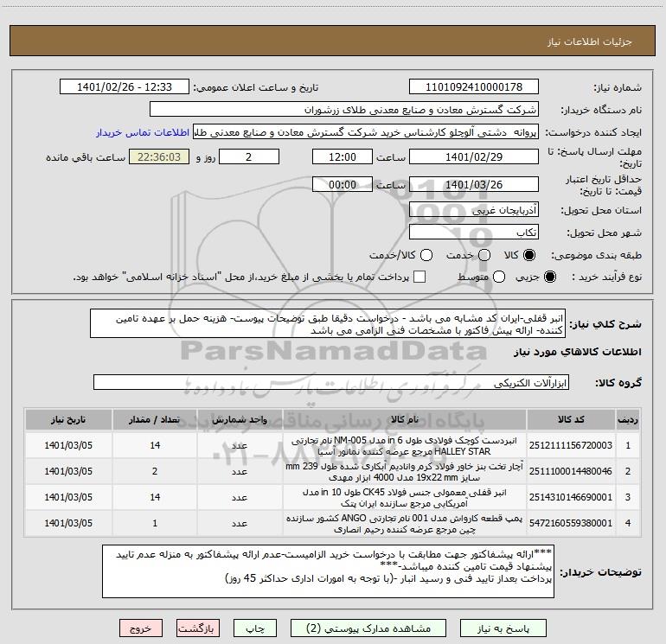Click the پاسخ به نیاز button

point(503,628)
